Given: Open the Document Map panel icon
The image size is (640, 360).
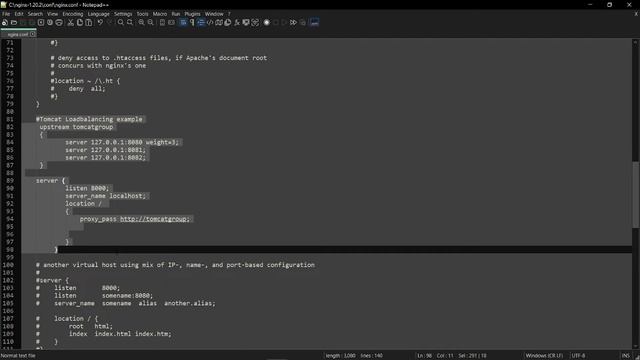Looking at the screenshot, I should [219, 22].
